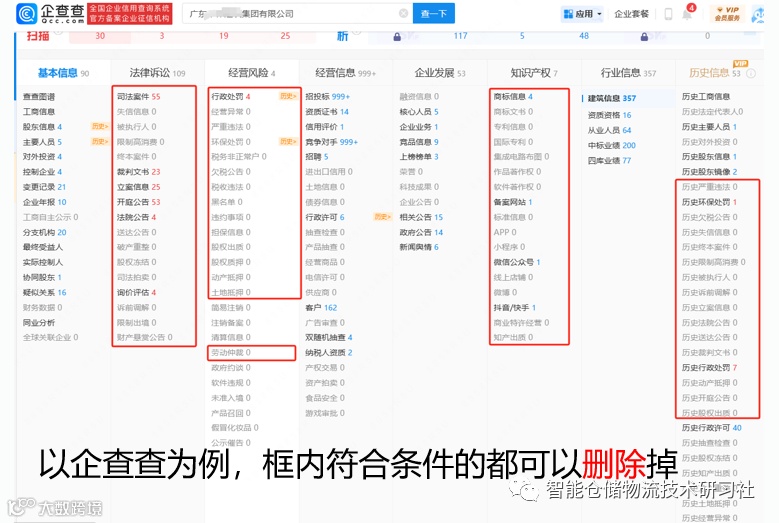The image size is (779, 523).
Task: Open 竞争对手 999+
Action: tap(331, 142)
